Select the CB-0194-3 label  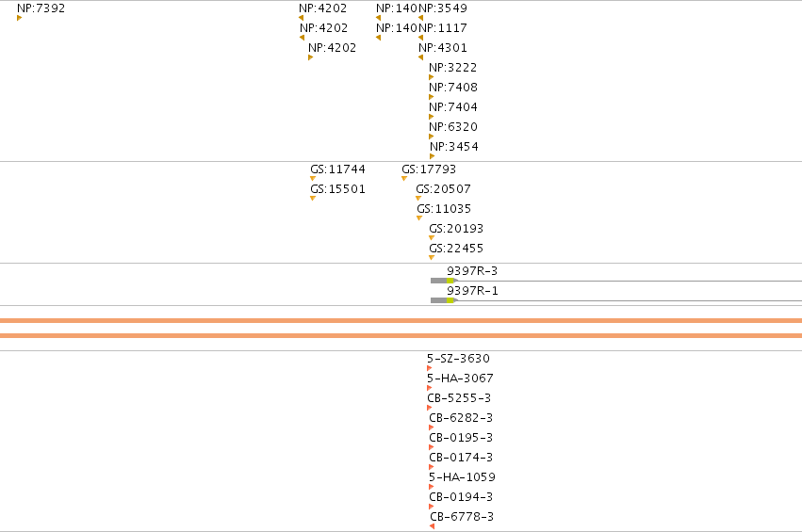pyautogui.click(x=461, y=497)
